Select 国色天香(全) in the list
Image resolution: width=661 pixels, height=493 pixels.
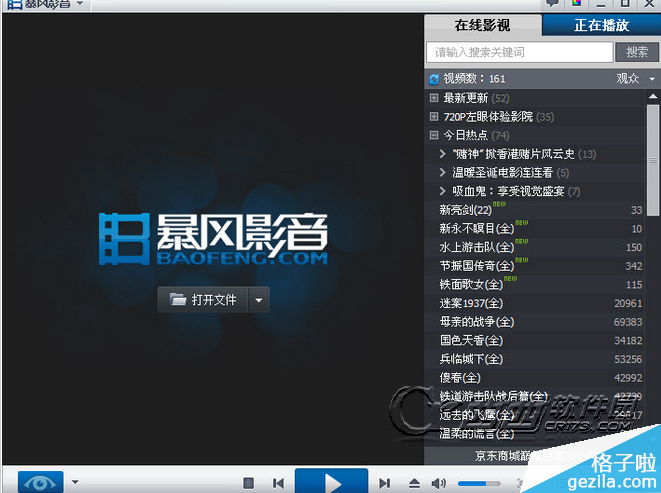(535, 340)
